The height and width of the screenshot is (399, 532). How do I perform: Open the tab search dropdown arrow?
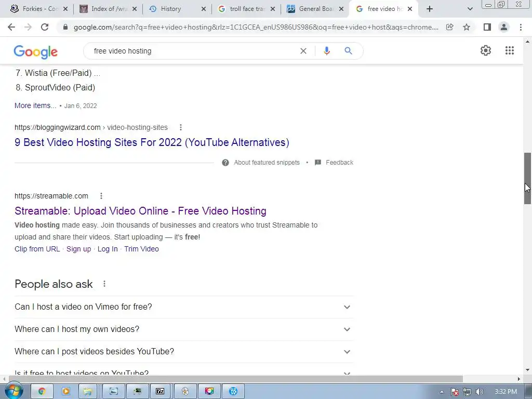point(470,9)
